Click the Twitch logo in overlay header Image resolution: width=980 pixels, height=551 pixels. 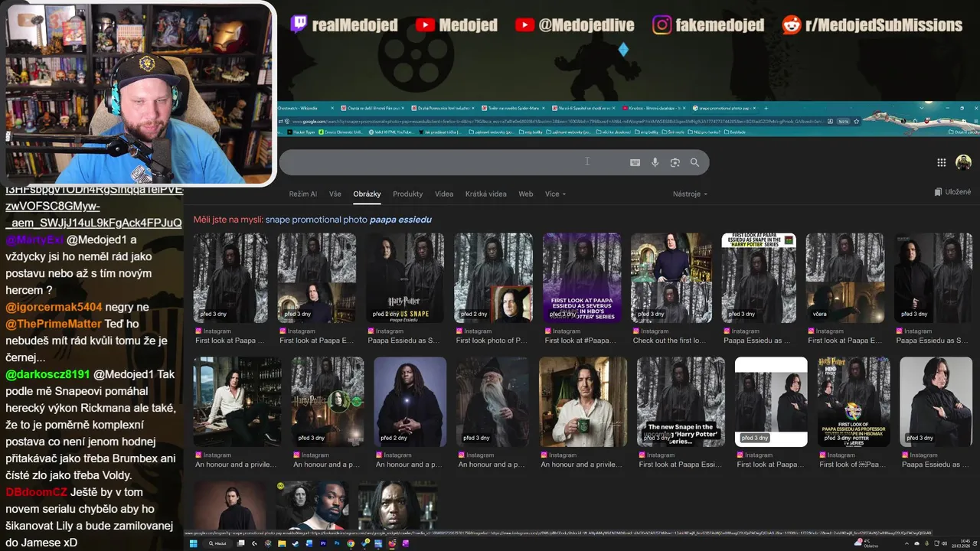click(x=299, y=24)
